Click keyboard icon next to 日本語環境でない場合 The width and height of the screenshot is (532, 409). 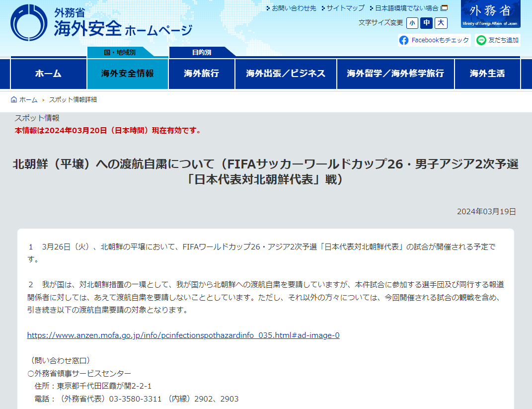point(445,8)
